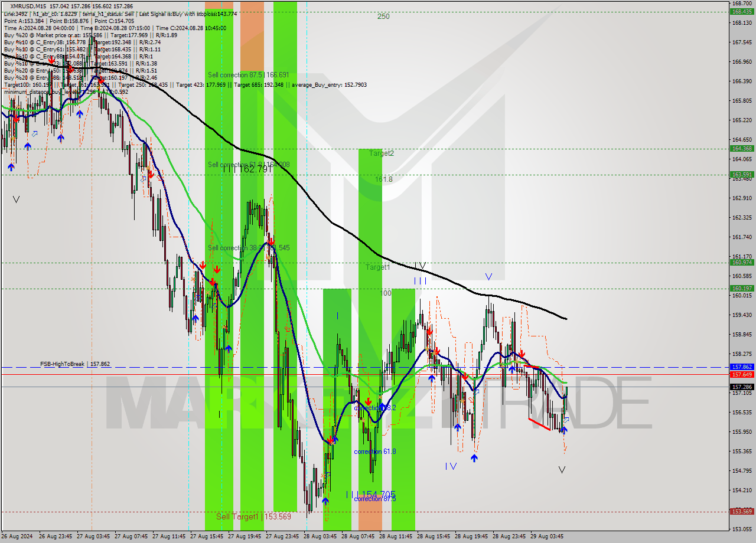Click the red '153.569' price tag
Viewport: 756px width, 543px height.
(x=742, y=511)
